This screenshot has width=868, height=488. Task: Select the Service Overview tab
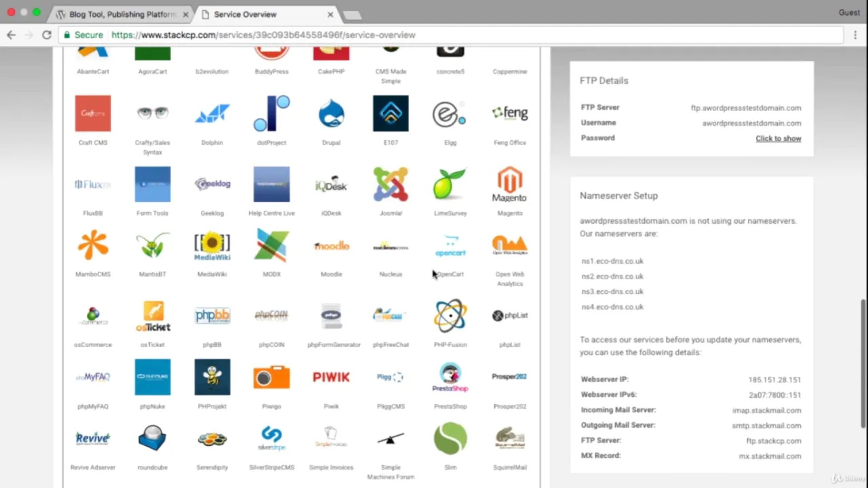click(x=266, y=14)
